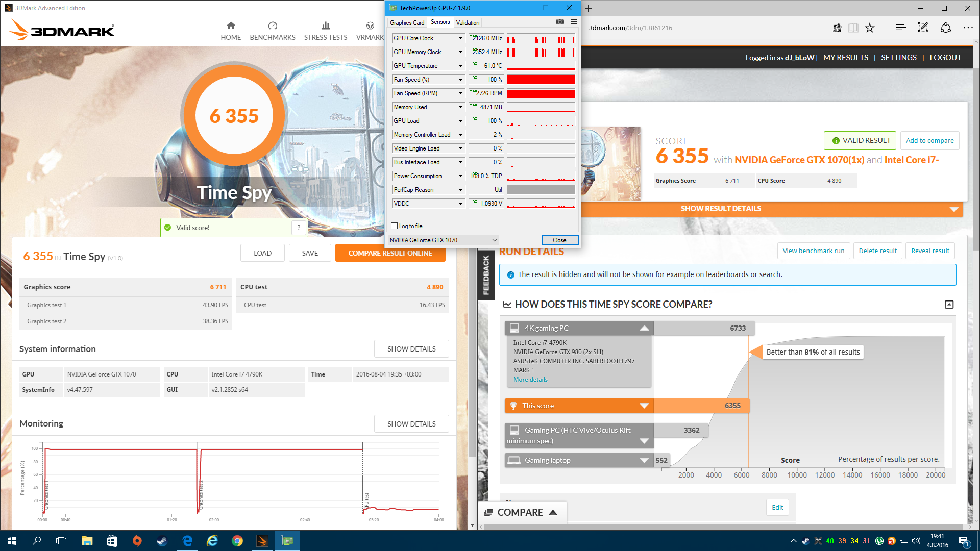This screenshot has width=980, height=551.
Task: Open Windows Start menu
Action: [x=12, y=541]
